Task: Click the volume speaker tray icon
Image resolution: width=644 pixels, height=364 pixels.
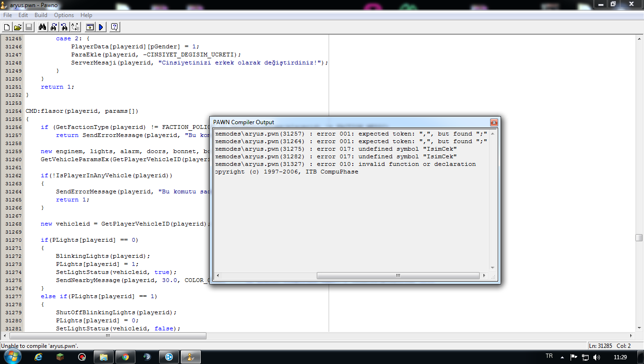Action: (596, 357)
